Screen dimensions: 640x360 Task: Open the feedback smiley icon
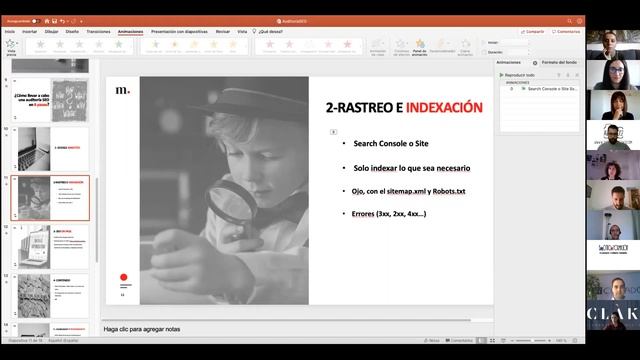pyautogui.click(x=579, y=21)
